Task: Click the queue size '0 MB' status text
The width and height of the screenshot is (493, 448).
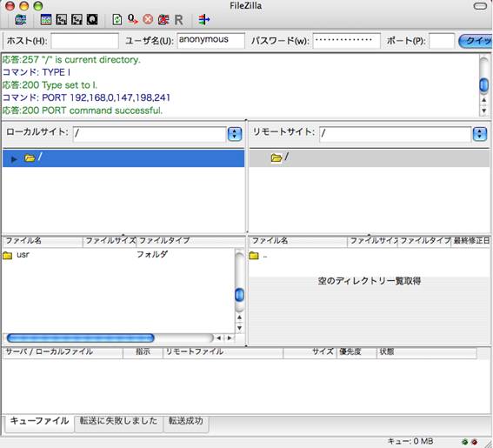Action: [x=410, y=442]
